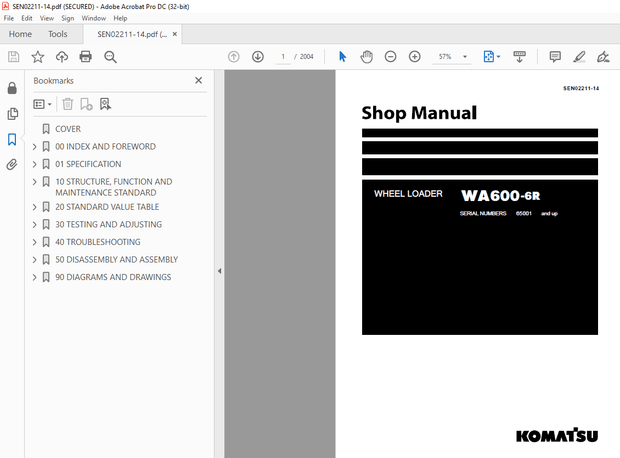Viewport: 620px width, 458px height.
Task: Open fit page options dropdown arrow
Action: [498, 57]
